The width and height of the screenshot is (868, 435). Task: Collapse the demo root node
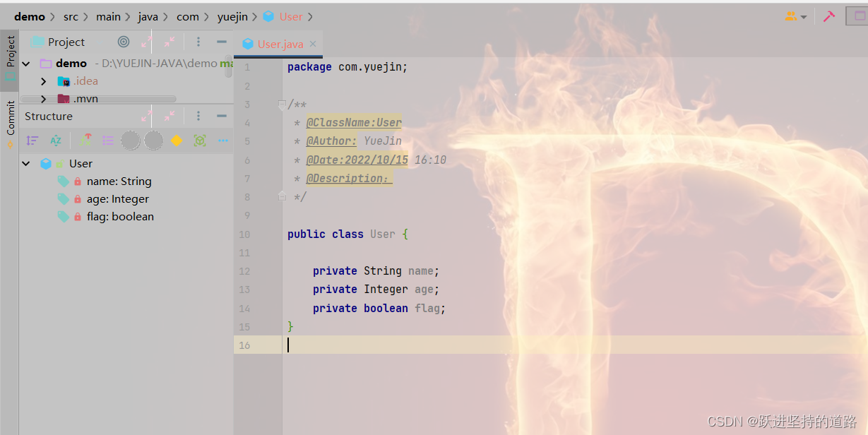(26, 64)
